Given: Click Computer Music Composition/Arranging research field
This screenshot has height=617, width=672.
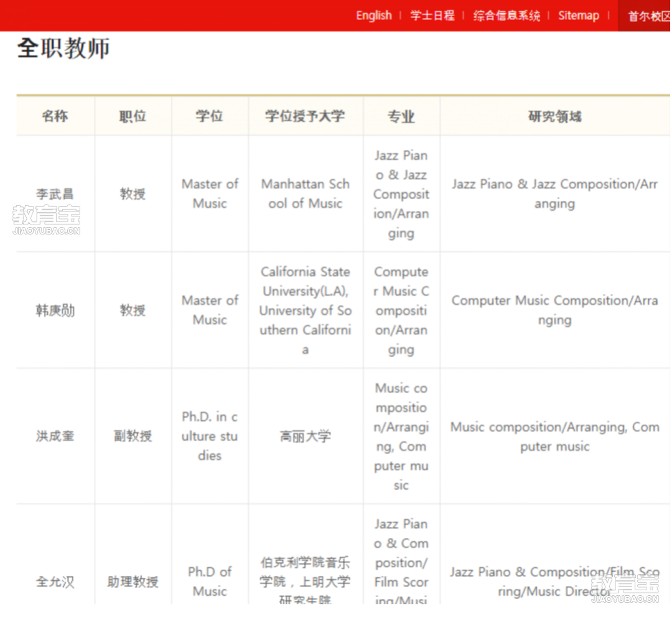Looking at the screenshot, I should [555, 310].
